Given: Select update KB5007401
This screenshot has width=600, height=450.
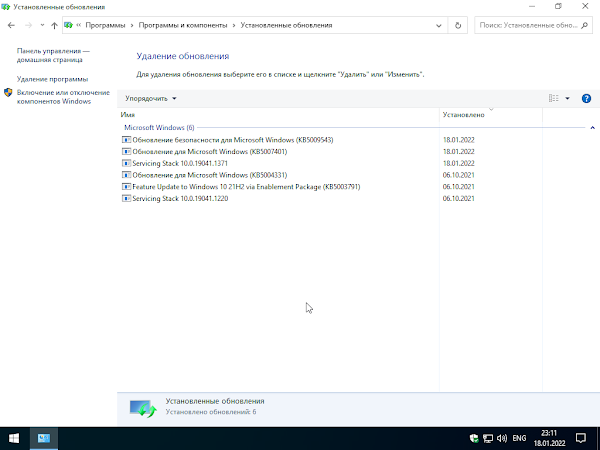Looking at the screenshot, I should (x=209, y=152).
